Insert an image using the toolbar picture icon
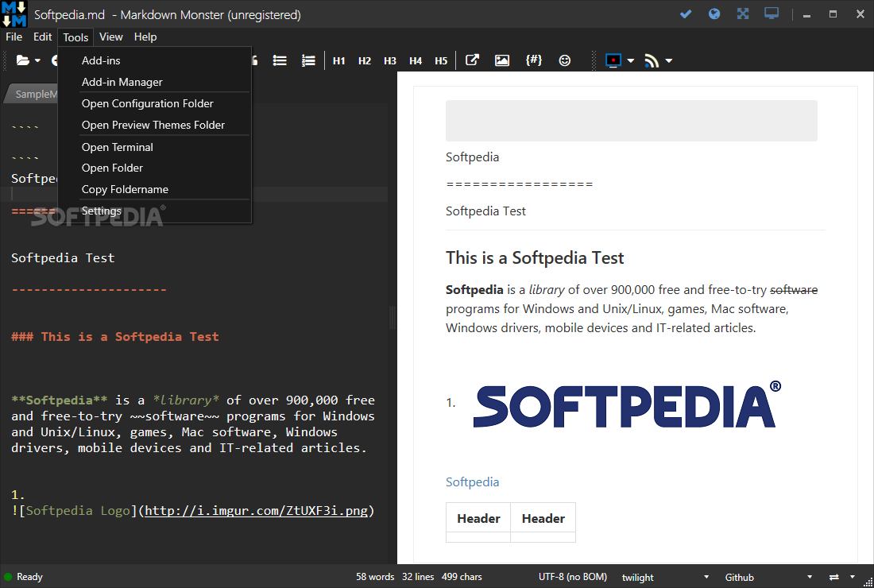 (x=502, y=60)
